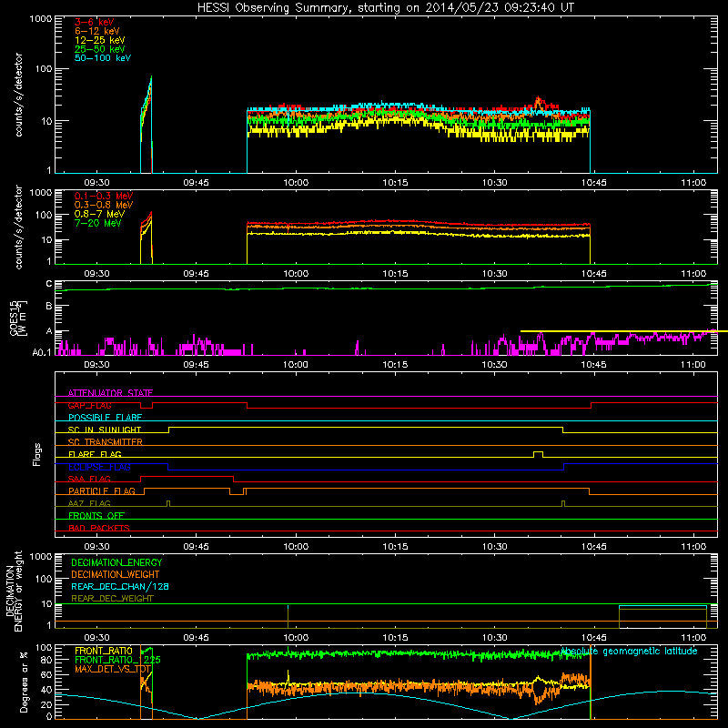Select the PARTICLE_FLAG label
Viewport: 728px width, 728px height.
[x=102, y=490]
